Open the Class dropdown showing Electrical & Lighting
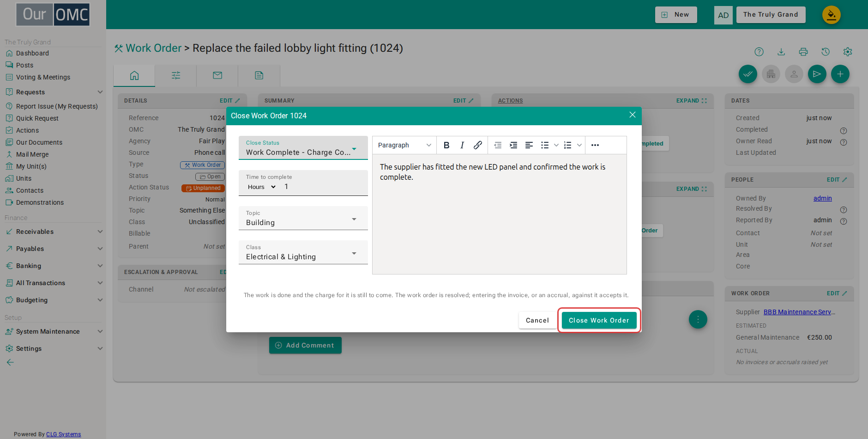 (303, 252)
